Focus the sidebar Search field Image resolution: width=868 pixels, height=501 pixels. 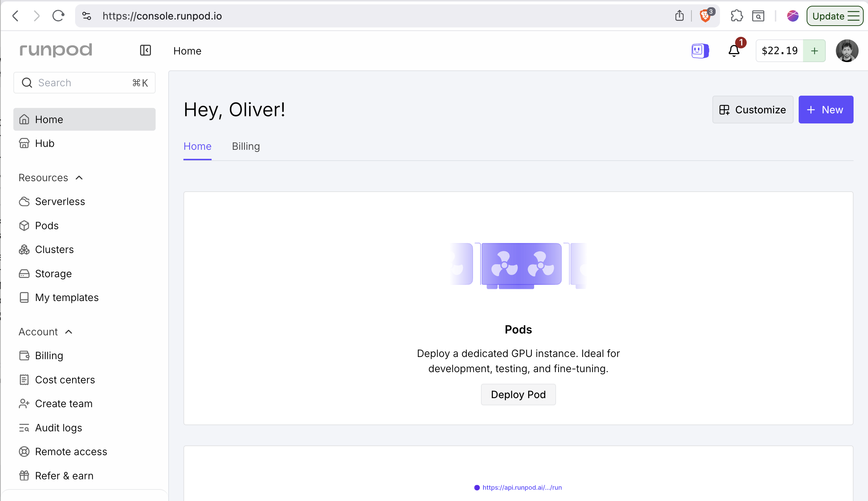coord(84,83)
